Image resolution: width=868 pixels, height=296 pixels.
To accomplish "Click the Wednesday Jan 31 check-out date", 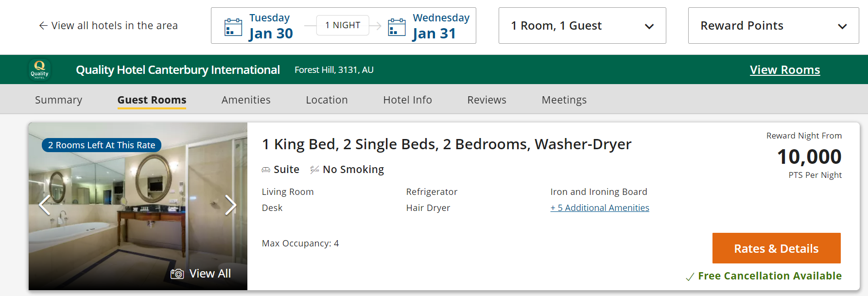I will pyautogui.click(x=440, y=26).
